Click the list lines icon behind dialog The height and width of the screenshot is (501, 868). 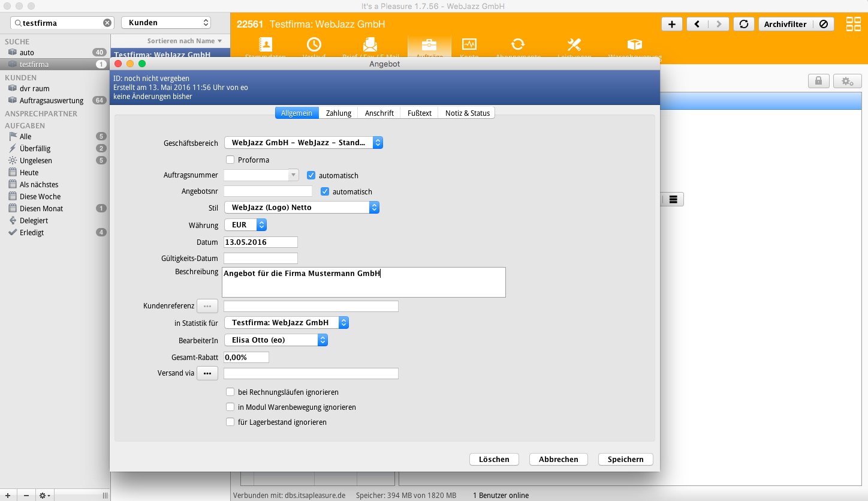coord(673,199)
